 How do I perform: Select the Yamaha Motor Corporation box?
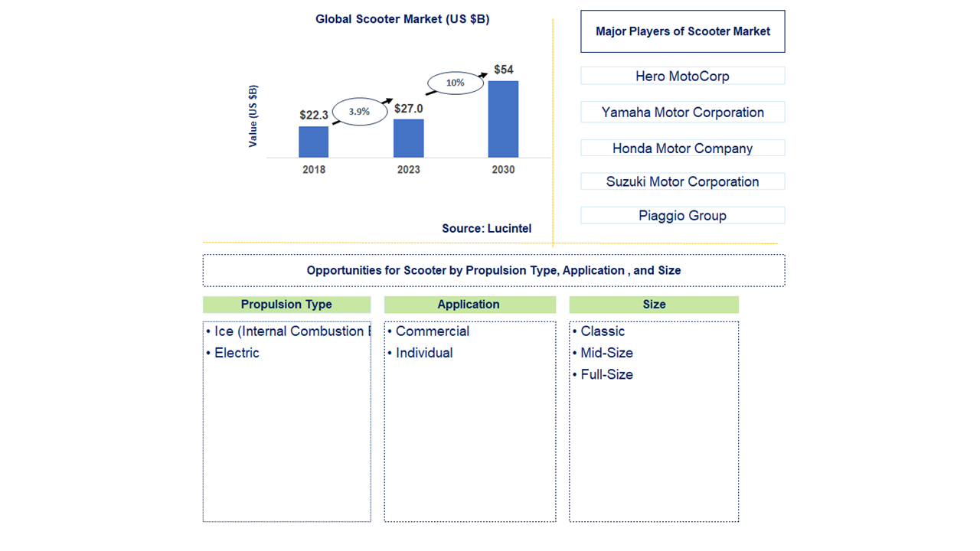click(x=683, y=112)
